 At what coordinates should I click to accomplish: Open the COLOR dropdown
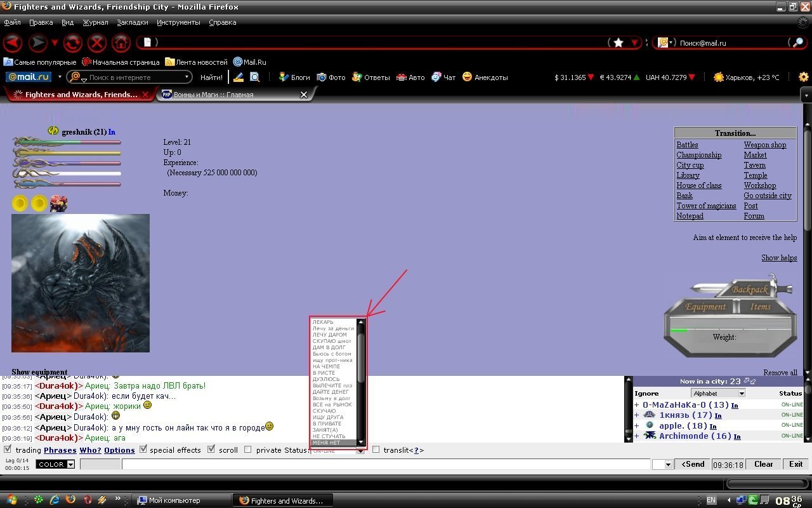tap(55, 464)
